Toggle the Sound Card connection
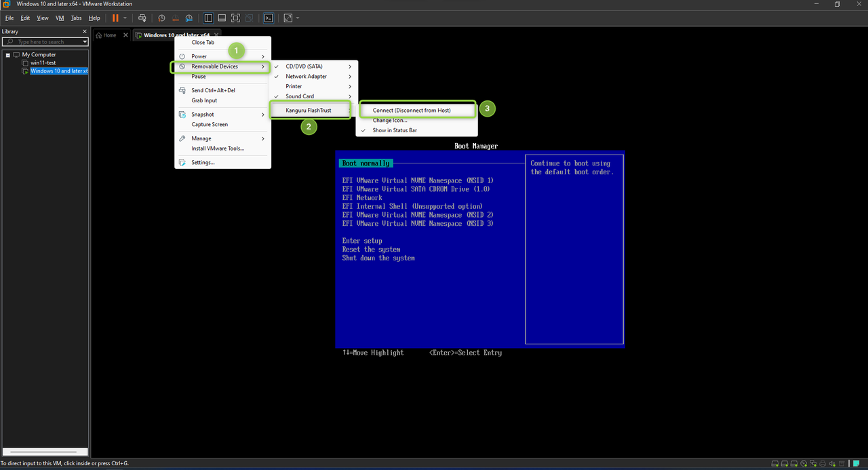 [300, 96]
